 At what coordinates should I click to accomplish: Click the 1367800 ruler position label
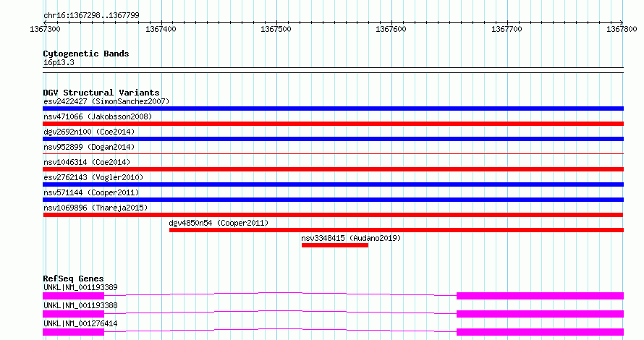[622, 29]
